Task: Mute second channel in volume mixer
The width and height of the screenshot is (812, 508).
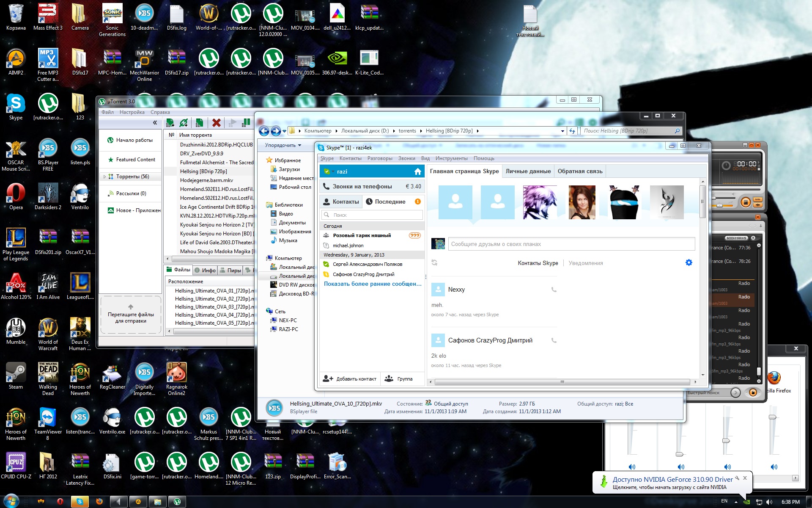Action: click(x=681, y=467)
